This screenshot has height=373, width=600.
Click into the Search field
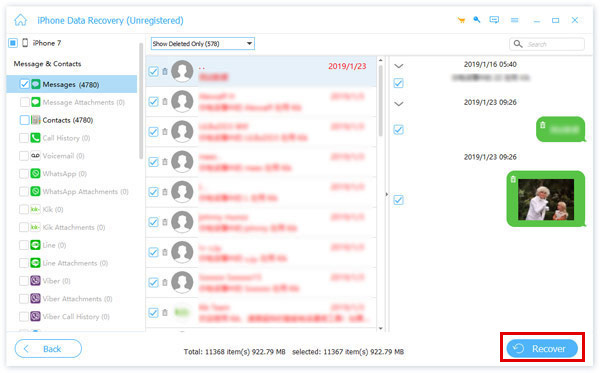coord(547,44)
